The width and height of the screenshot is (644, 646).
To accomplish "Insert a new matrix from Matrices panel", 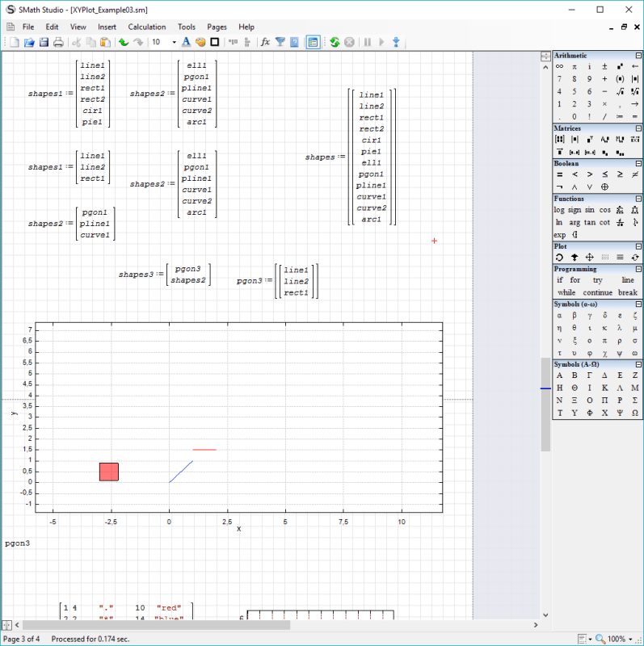I will click(x=559, y=140).
